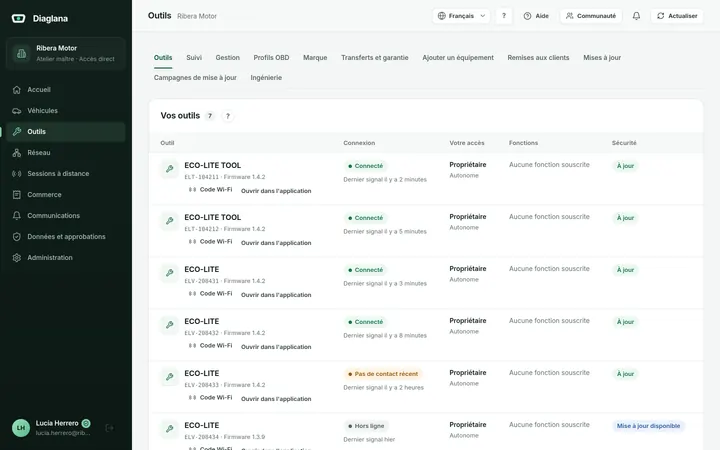Click the Communauté button
The image size is (720, 450).
pos(591,16)
